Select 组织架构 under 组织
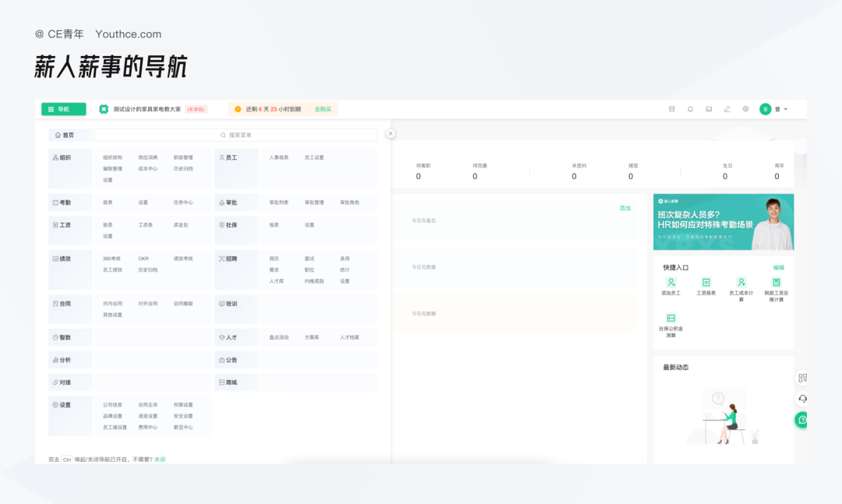The width and height of the screenshot is (842, 504). 112,157
